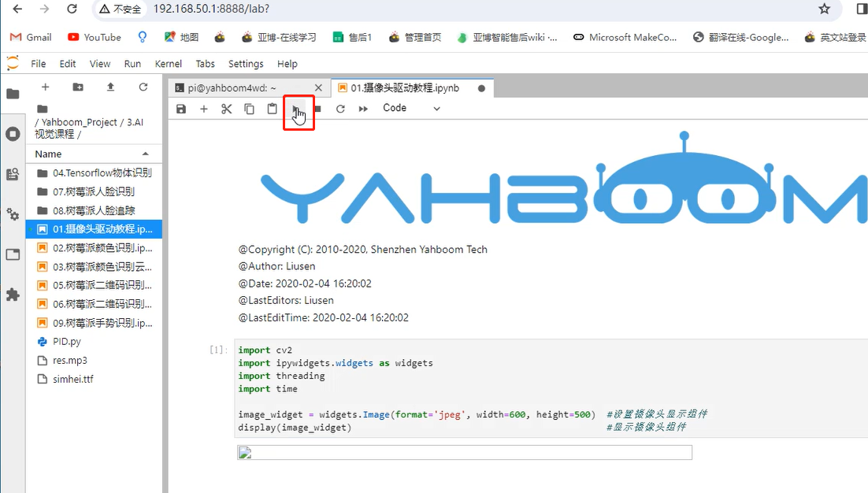Bookmark this page with star icon
The height and width of the screenshot is (493, 868).
pyautogui.click(x=824, y=9)
